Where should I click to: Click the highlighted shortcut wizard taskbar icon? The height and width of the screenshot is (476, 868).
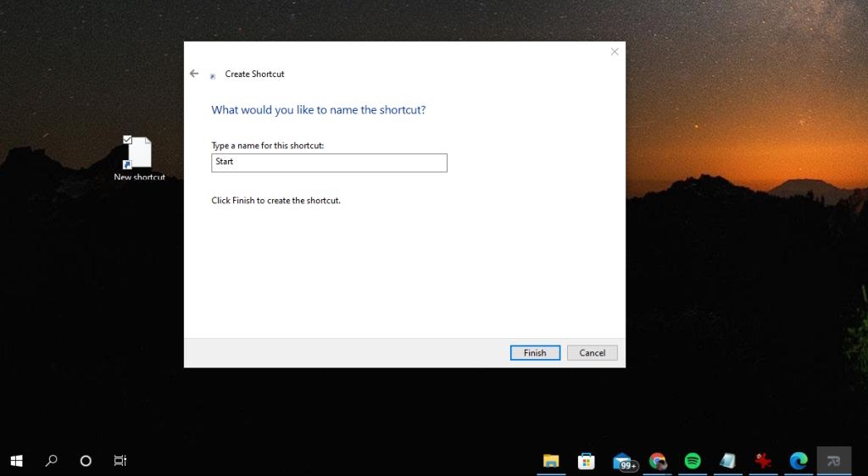click(x=834, y=461)
